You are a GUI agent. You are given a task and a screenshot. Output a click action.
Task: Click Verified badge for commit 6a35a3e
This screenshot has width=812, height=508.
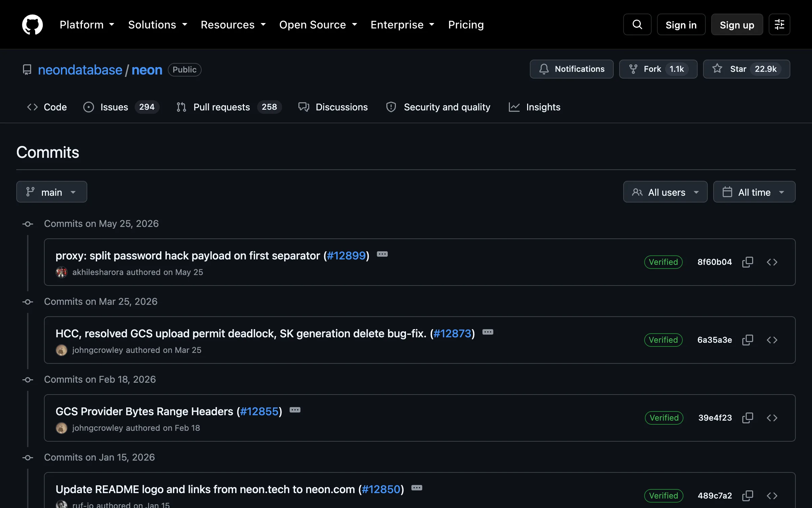click(663, 340)
